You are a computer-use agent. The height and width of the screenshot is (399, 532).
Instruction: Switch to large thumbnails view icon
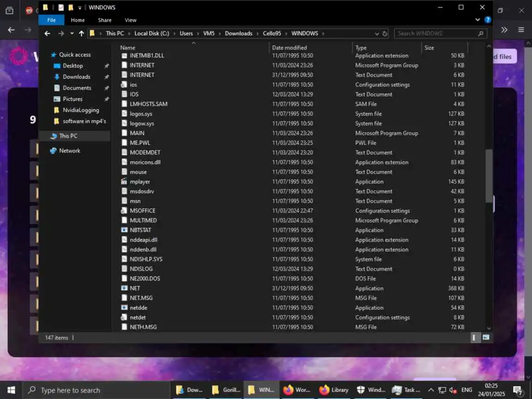coord(486,337)
